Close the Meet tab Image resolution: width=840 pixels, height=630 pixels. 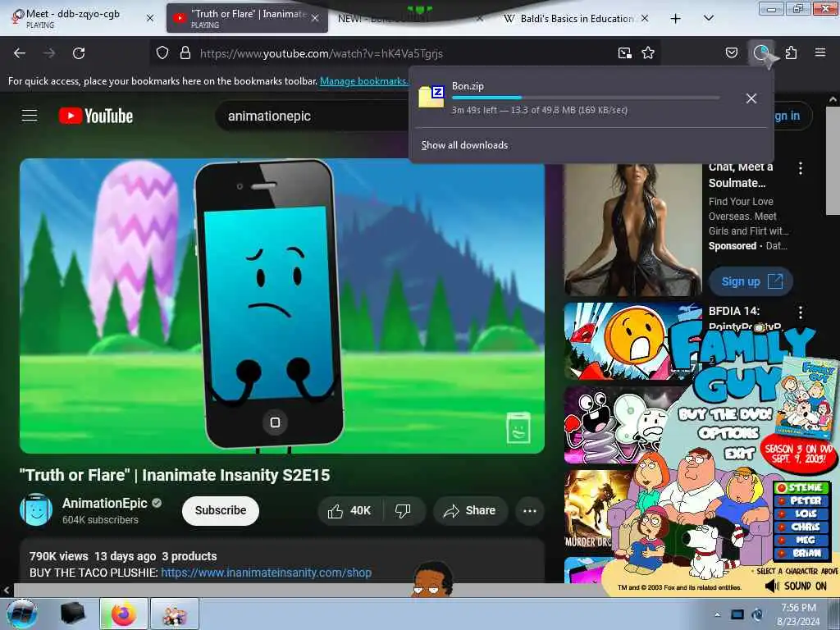[151, 18]
